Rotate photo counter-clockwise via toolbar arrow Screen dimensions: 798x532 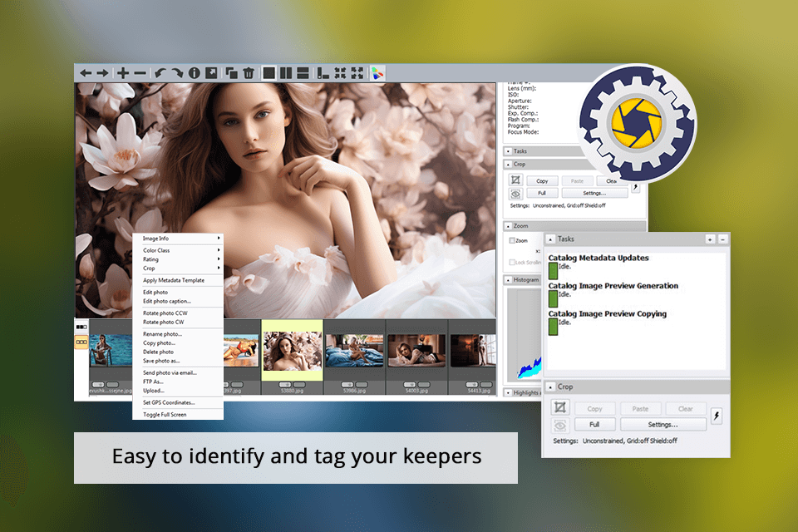(160, 73)
